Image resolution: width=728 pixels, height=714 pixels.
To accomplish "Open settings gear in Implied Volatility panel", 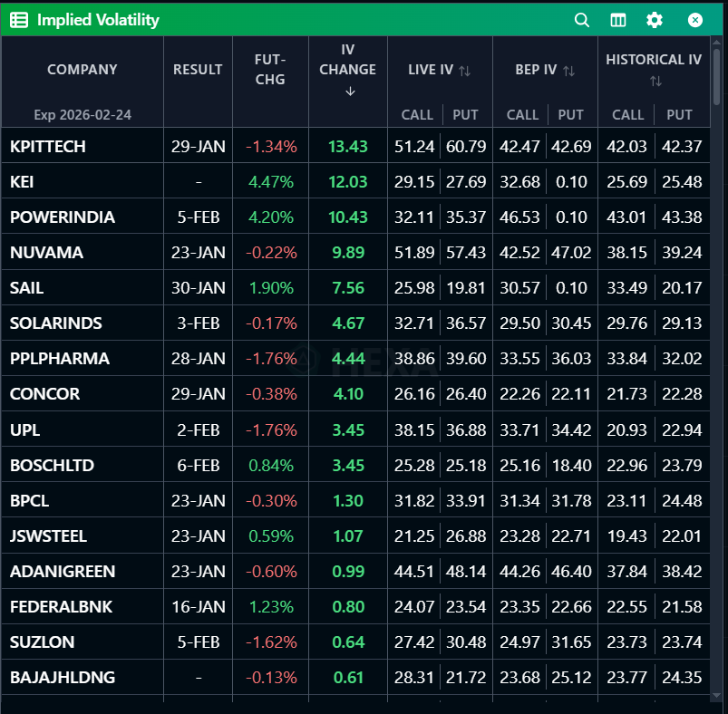I will 655,20.
